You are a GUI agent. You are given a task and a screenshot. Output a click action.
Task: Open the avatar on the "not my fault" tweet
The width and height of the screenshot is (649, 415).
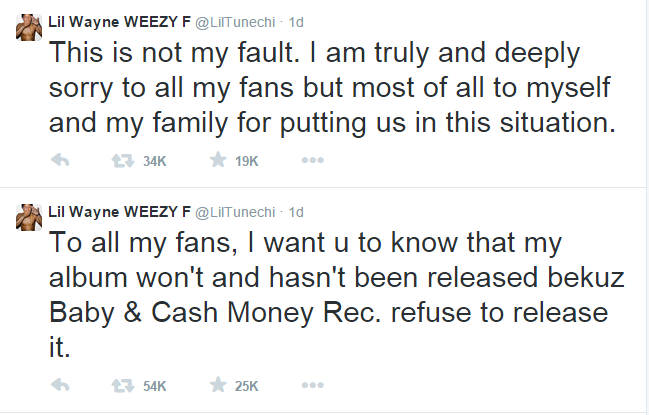click(27, 22)
